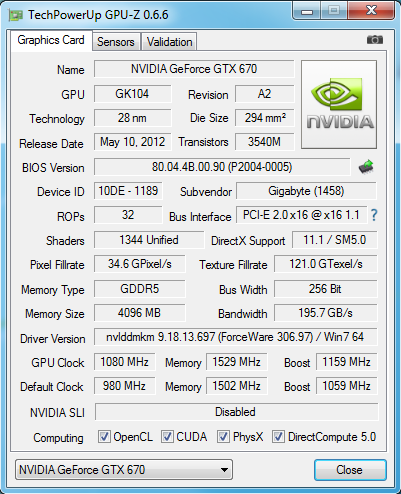Open the GPU selection dropdown
This screenshot has height=494, width=401.
coord(124,470)
